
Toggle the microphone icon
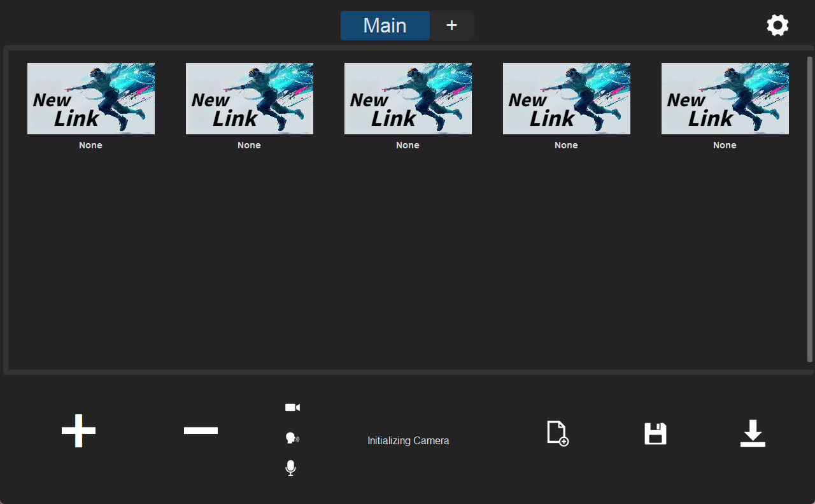[291, 468]
